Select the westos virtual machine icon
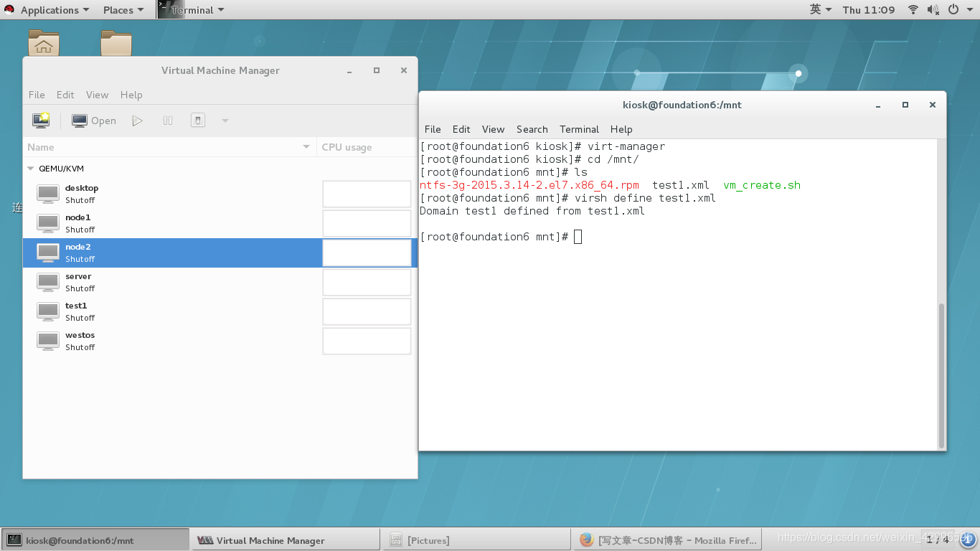Screen dimensions: 980x551 [x=48, y=341]
